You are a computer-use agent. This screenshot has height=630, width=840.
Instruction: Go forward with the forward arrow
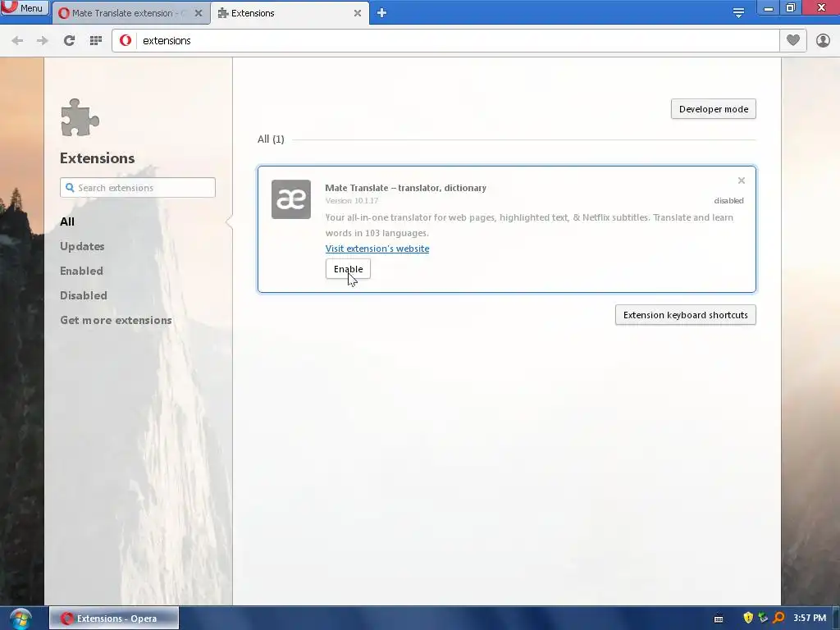coord(43,41)
